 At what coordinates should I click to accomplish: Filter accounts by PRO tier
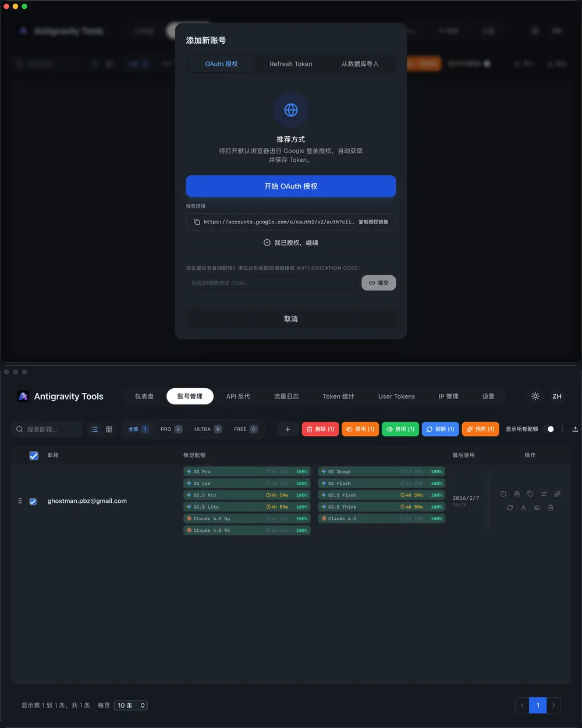pyautogui.click(x=171, y=429)
